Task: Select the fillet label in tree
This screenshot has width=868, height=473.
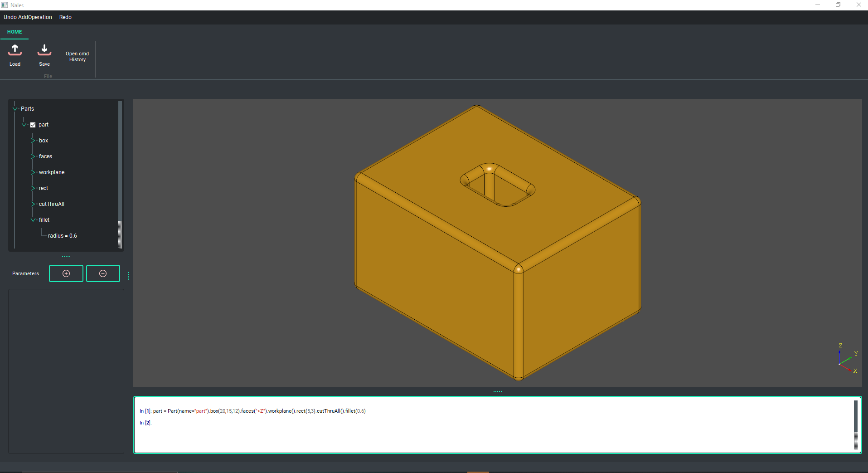Action: pyautogui.click(x=44, y=220)
